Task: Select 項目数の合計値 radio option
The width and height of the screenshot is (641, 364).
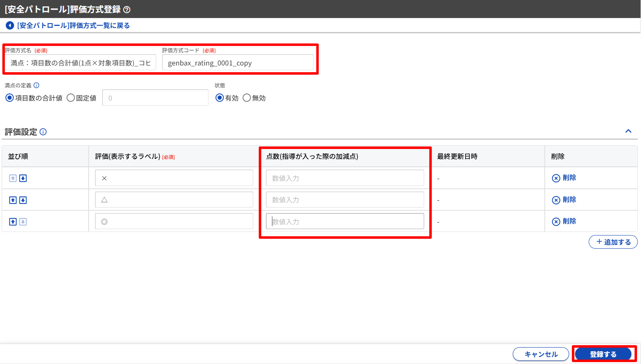Action: click(10, 98)
